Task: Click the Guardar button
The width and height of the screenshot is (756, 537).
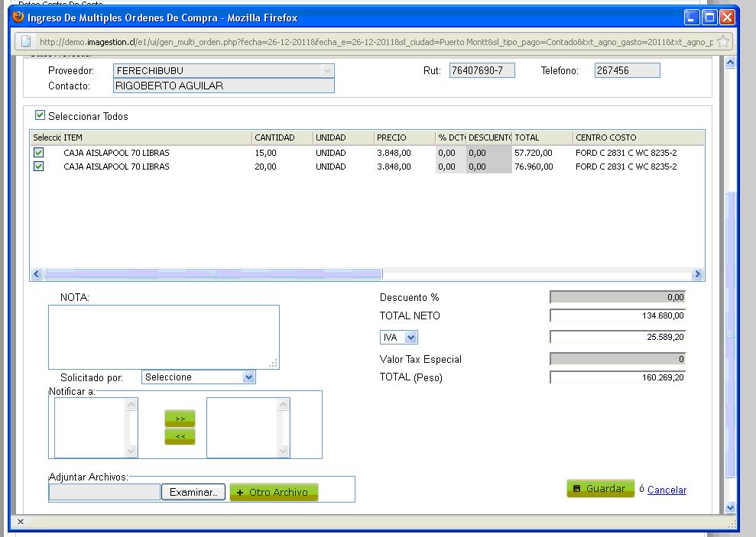Action: coord(600,488)
